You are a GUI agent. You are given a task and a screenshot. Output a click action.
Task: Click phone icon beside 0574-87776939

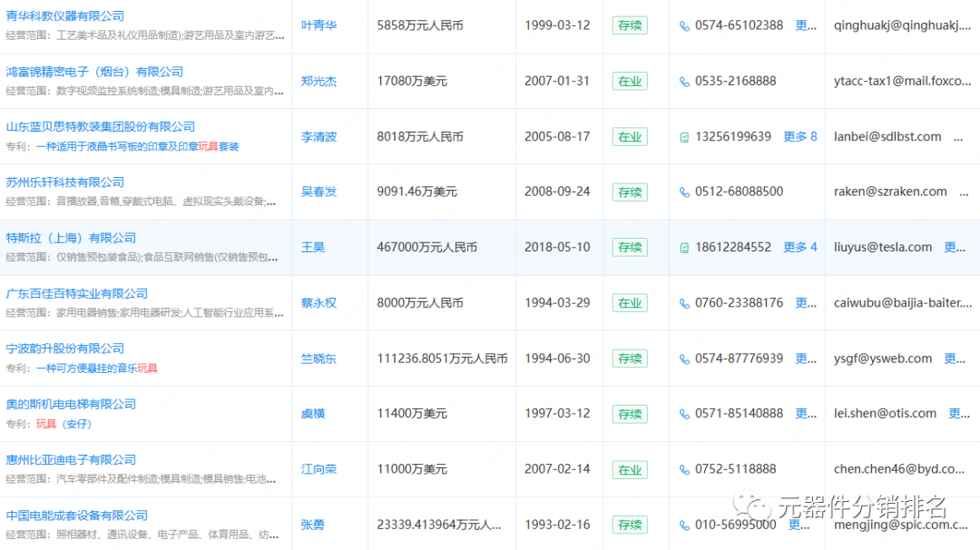point(684,359)
